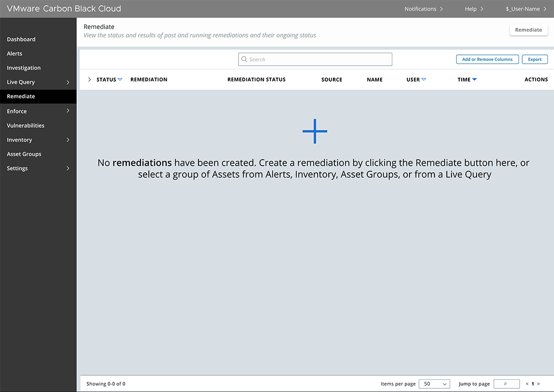This screenshot has width=554, height=392.
Task: Click the search magnifier icon
Action: (x=244, y=59)
